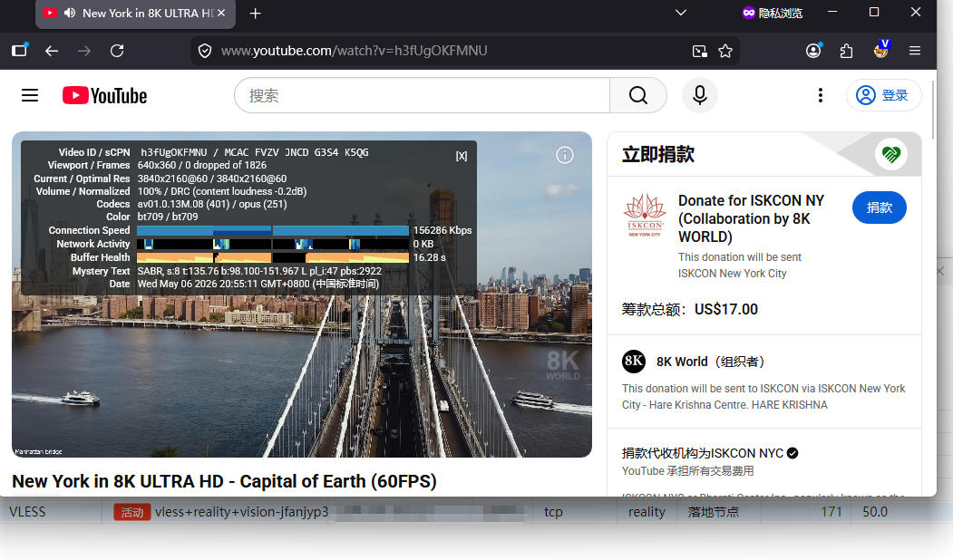Go to the YouTube home logo
This screenshot has width=953, height=560.
point(104,95)
